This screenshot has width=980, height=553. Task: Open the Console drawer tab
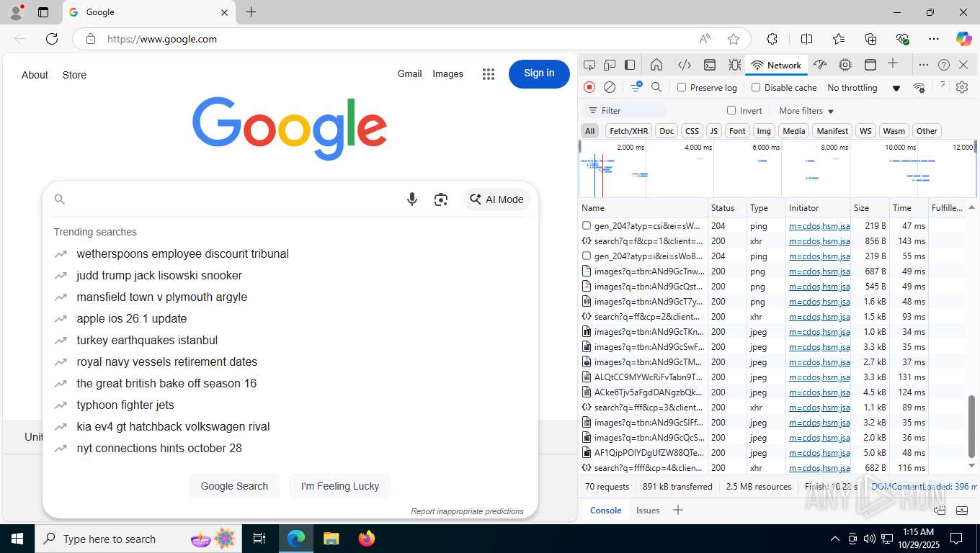tap(605, 510)
